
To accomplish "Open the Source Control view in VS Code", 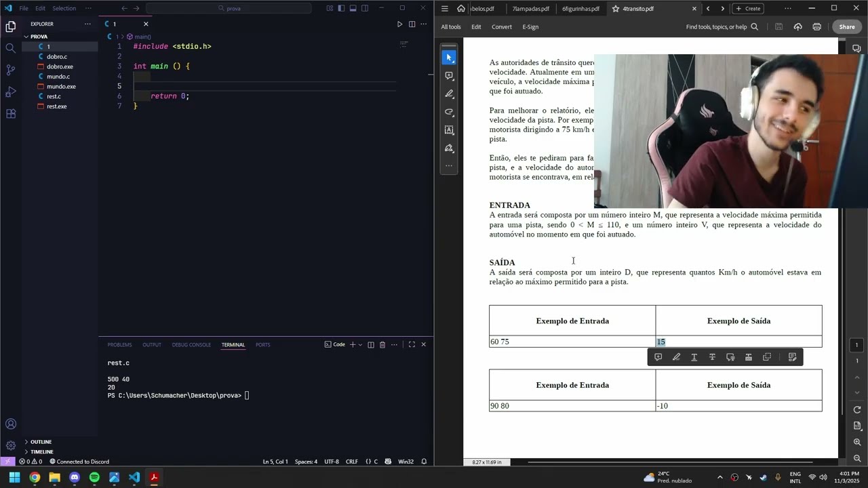I will [10, 70].
